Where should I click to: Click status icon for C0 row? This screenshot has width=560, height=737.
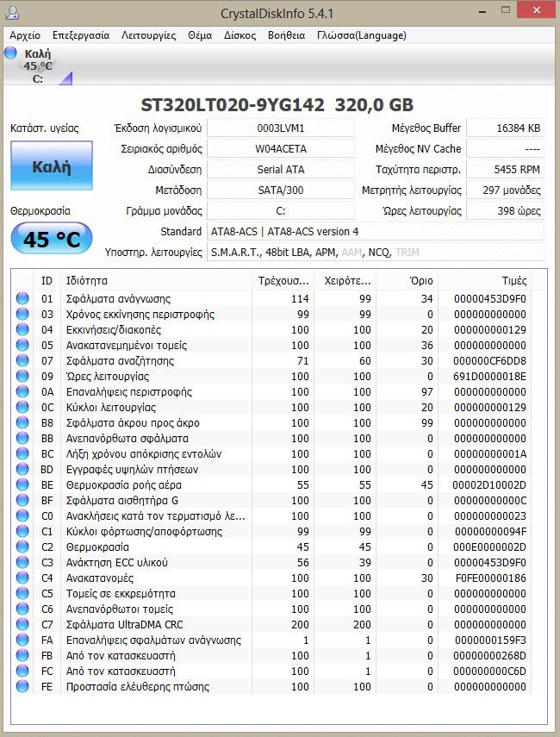(x=22, y=515)
